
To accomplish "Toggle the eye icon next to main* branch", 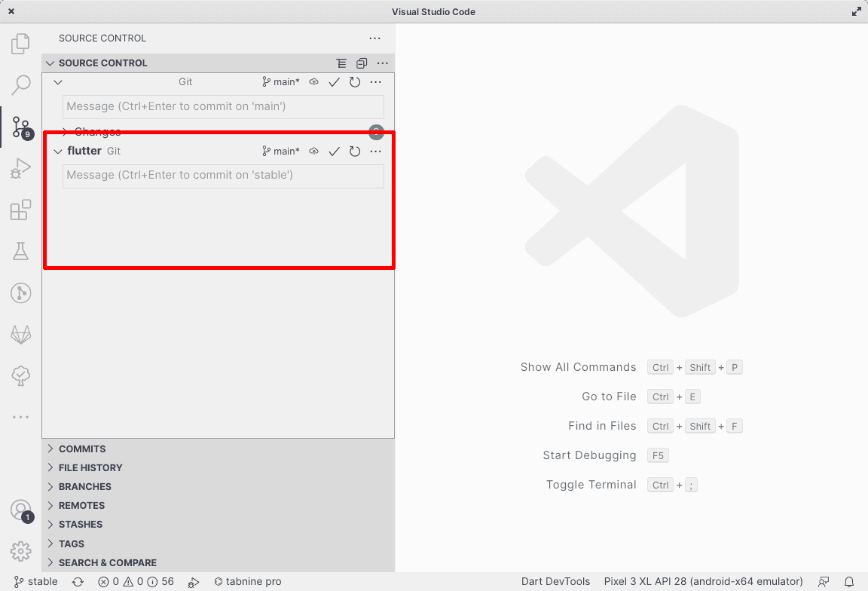I will 314,82.
